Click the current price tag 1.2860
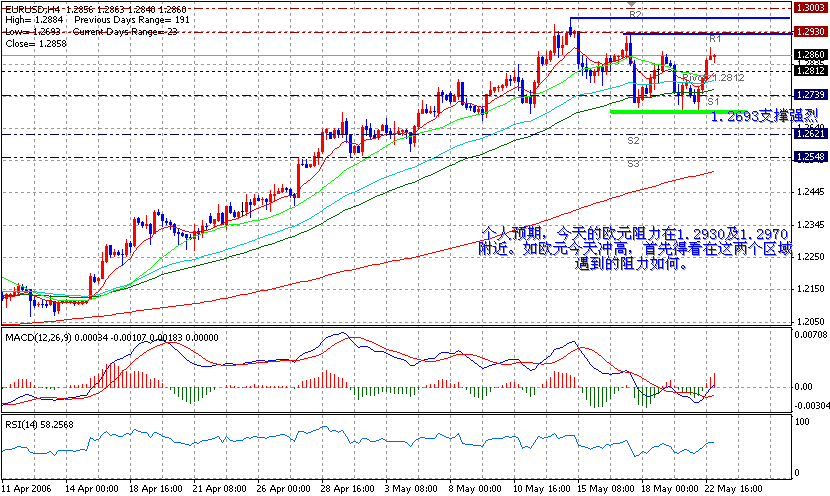This screenshot has height=496, width=830. (810, 55)
